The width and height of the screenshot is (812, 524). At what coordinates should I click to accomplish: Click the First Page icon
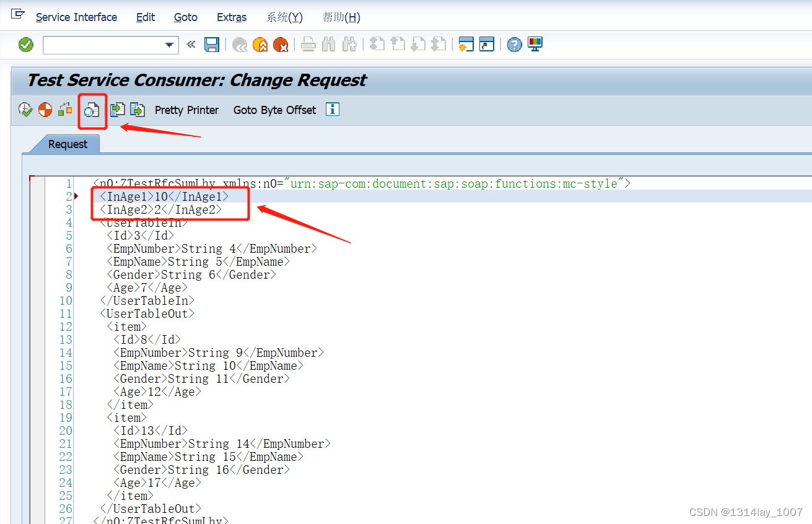click(377, 44)
